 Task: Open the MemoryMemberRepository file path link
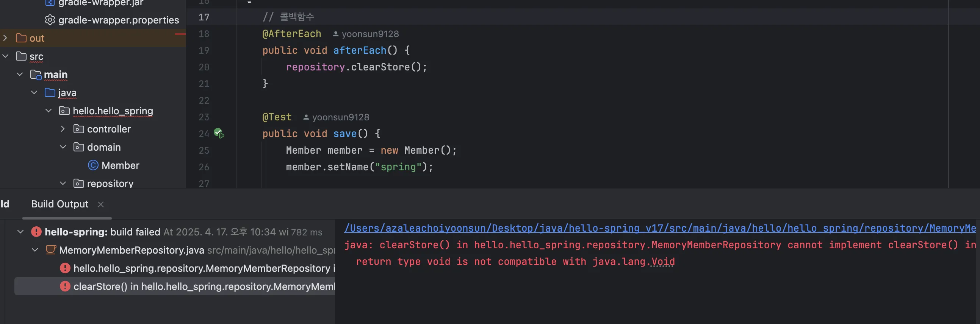click(x=660, y=228)
